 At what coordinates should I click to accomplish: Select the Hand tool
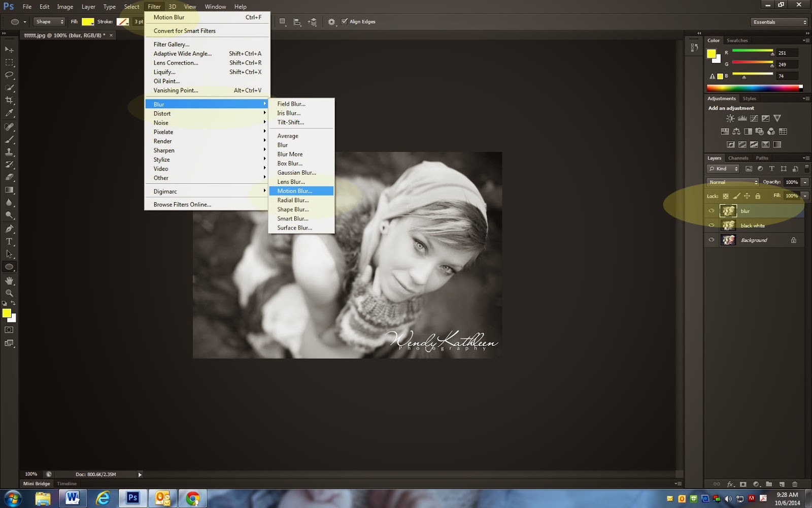(x=9, y=280)
